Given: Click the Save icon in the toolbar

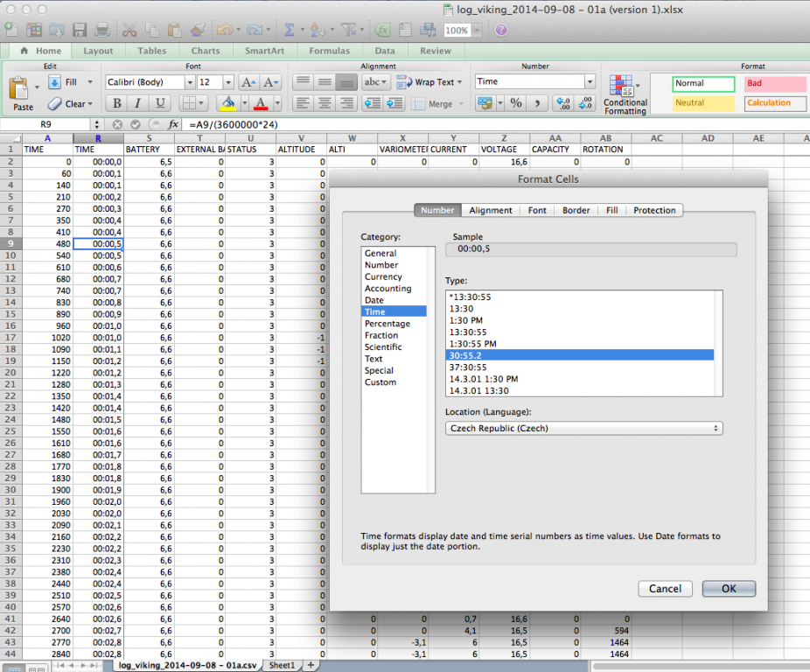Looking at the screenshot, I should (x=80, y=31).
